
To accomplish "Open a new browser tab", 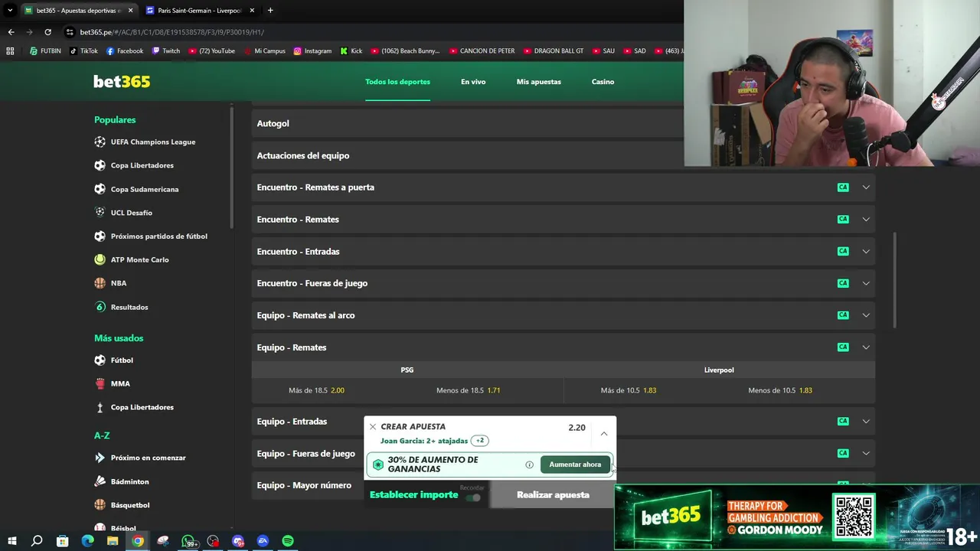I will [270, 11].
